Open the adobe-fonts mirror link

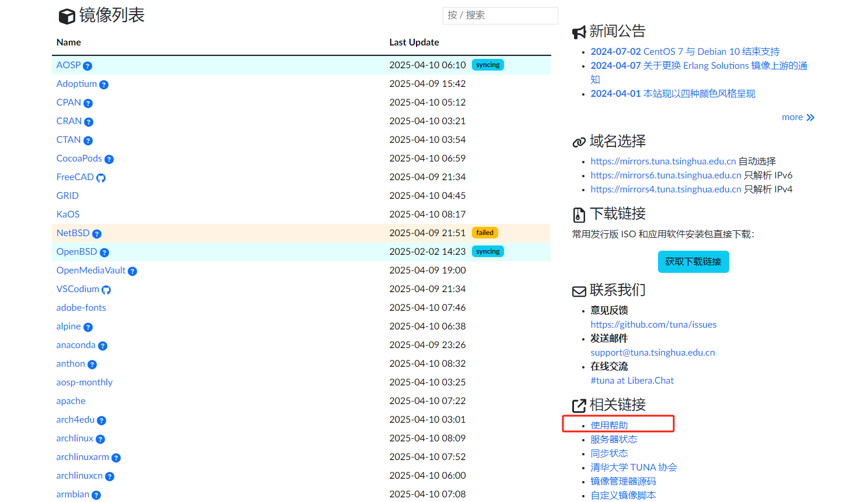tap(81, 307)
